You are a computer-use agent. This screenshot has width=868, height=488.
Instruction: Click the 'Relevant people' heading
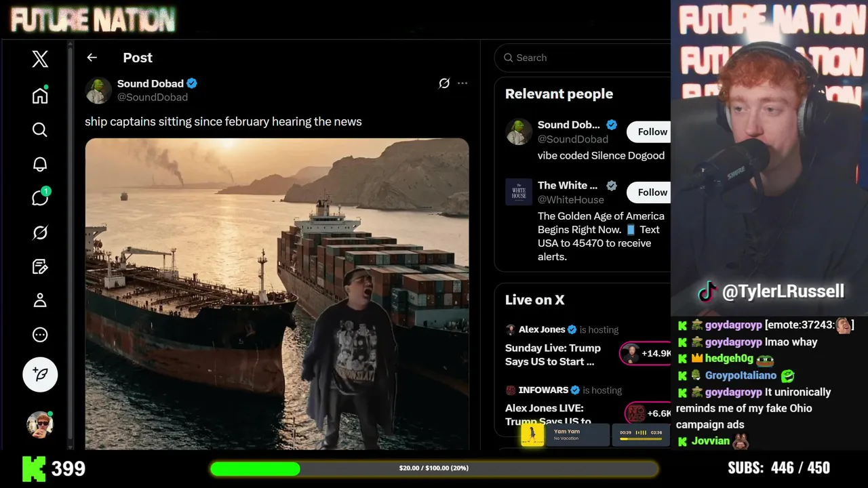559,94
